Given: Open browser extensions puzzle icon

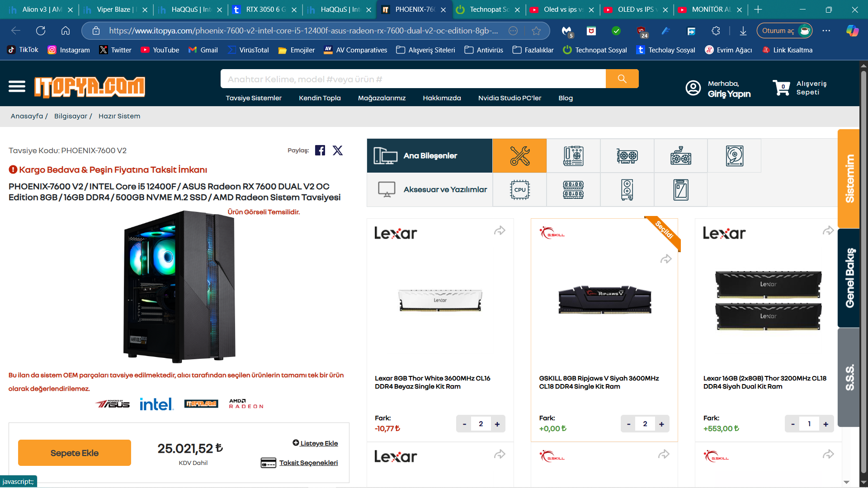Looking at the screenshot, I should tap(716, 31).
